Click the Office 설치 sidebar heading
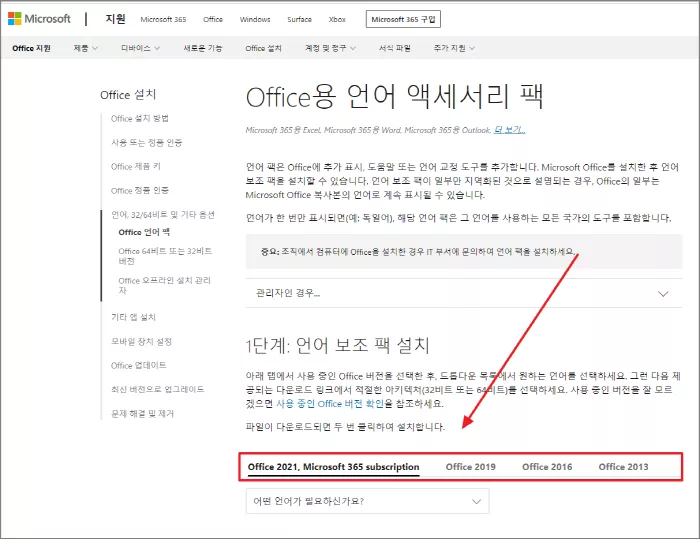The image size is (700, 539). [128, 95]
